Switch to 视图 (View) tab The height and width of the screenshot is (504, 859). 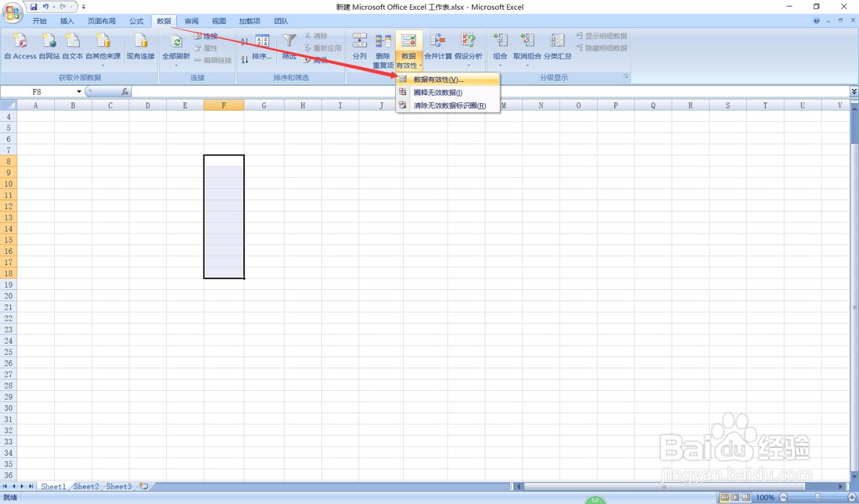(x=219, y=21)
